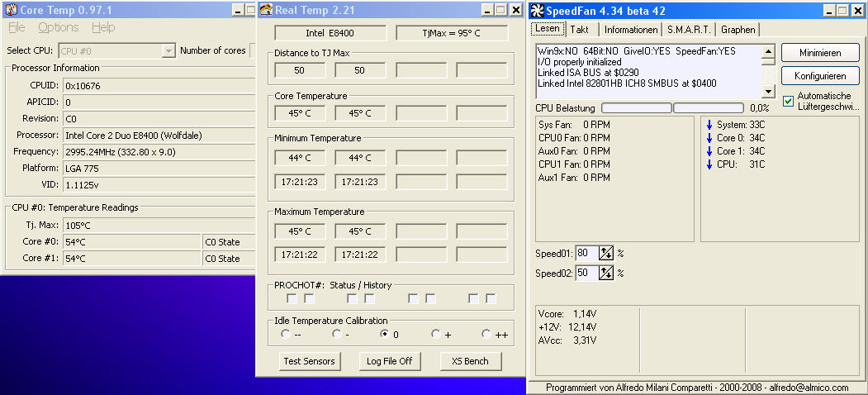Viewport: 868px width, 395px height.
Task: Click the Speed02 percentage input field
Action: coord(586,273)
